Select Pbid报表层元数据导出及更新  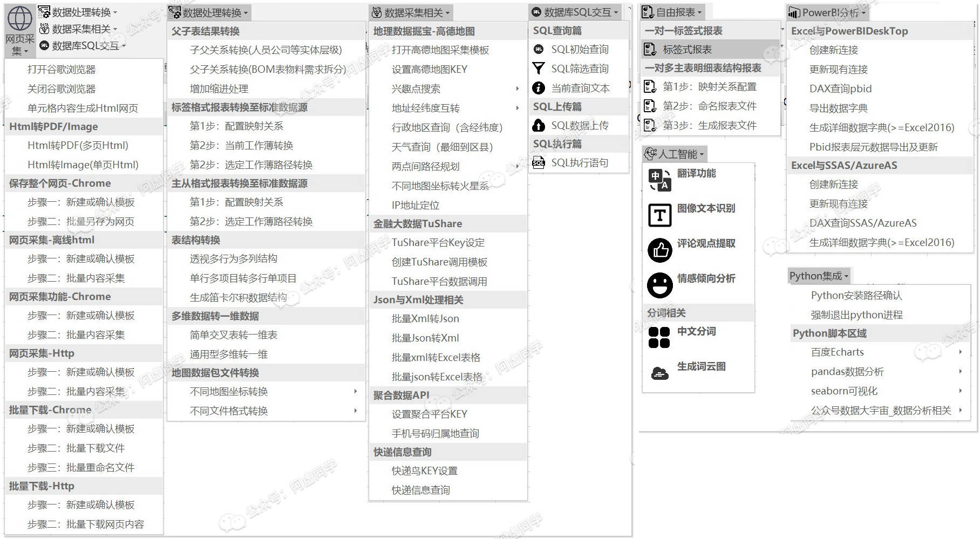tap(880, 147)
